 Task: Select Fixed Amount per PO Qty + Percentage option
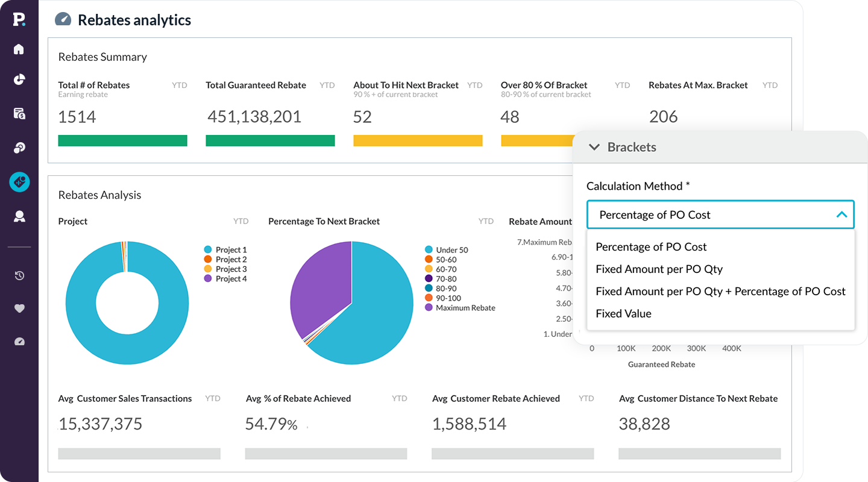720,292
